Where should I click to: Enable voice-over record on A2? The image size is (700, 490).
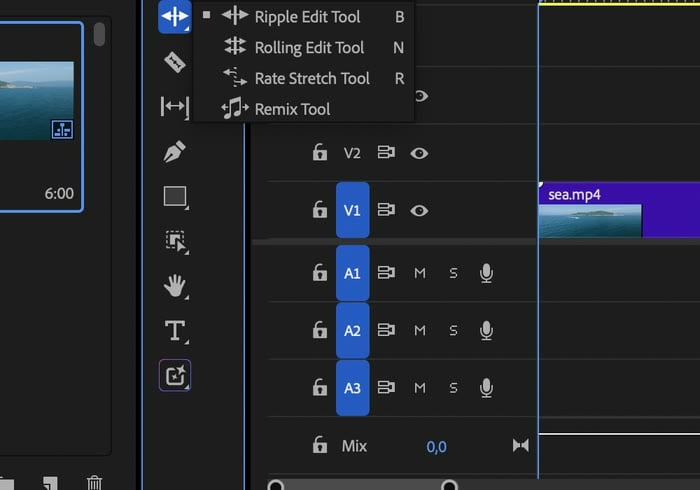tap(486, 331)
